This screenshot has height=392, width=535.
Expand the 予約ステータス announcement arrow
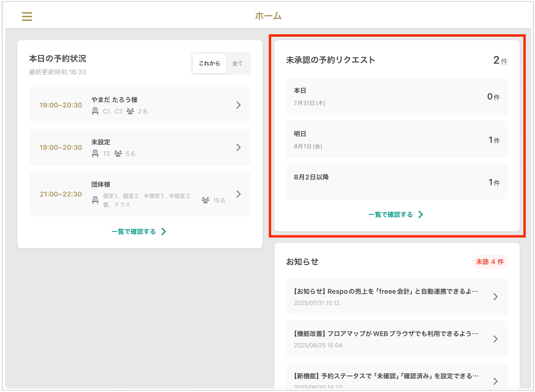(495, 381)
